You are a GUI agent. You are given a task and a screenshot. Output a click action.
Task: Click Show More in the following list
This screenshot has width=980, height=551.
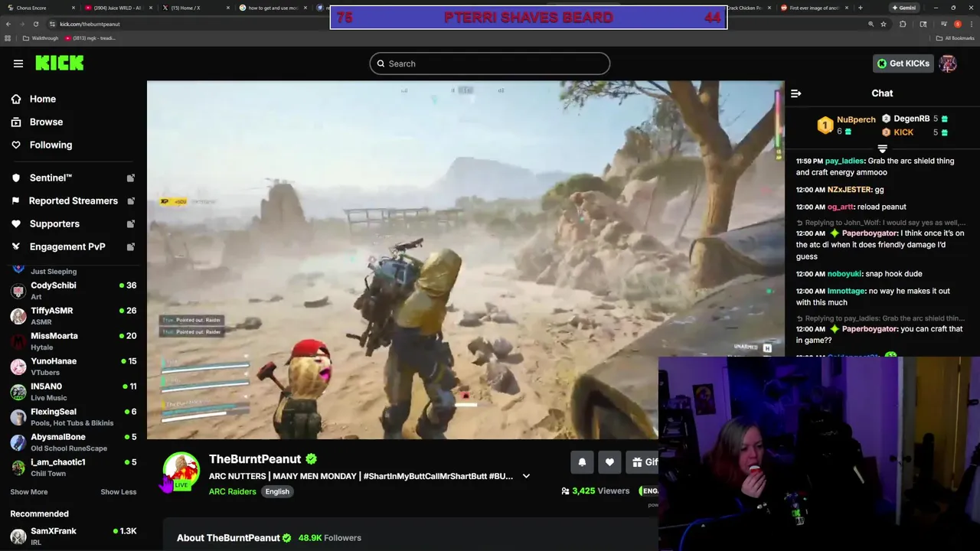click(29, 492)
